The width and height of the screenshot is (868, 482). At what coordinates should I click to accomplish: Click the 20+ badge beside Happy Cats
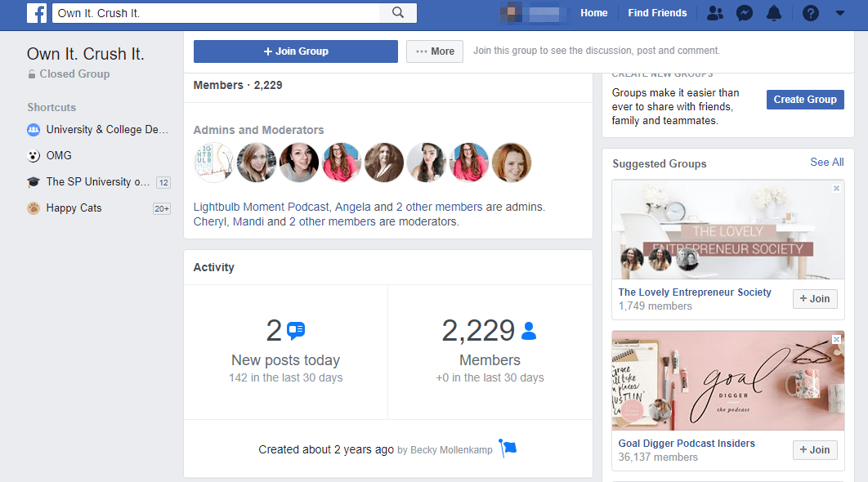162,208
